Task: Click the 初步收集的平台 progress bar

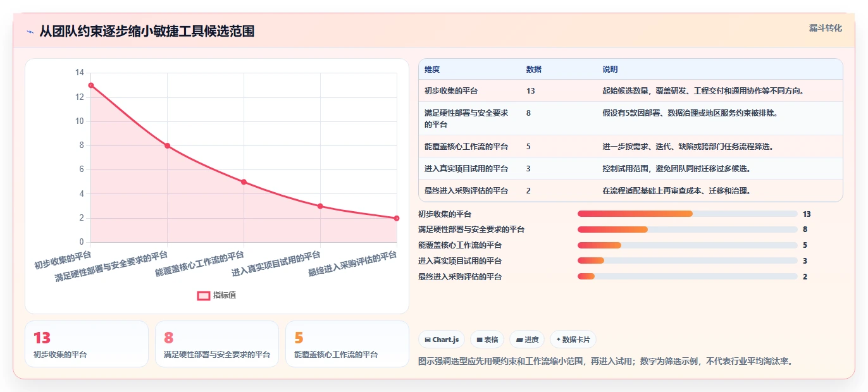Action: 688,214
